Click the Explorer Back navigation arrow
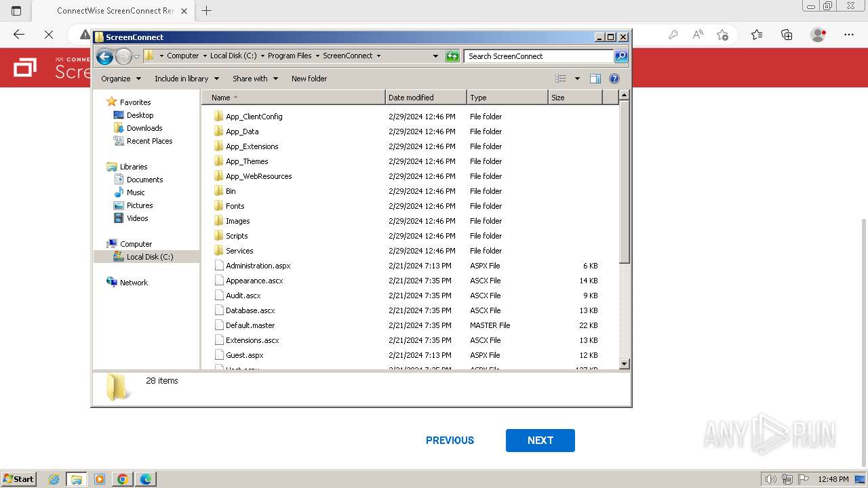The image size is (868, 488). click(x=104, y=56)
